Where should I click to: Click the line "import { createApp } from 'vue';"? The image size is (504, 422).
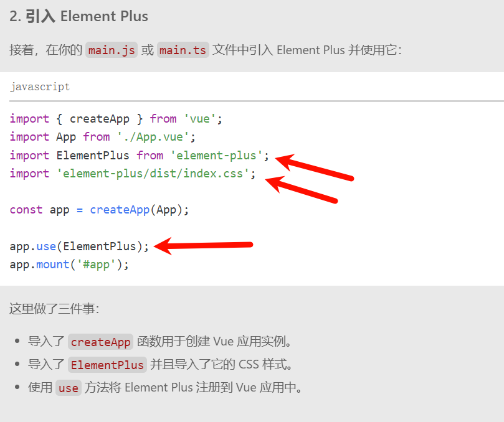pyautogui.click(x=116, y=119)
